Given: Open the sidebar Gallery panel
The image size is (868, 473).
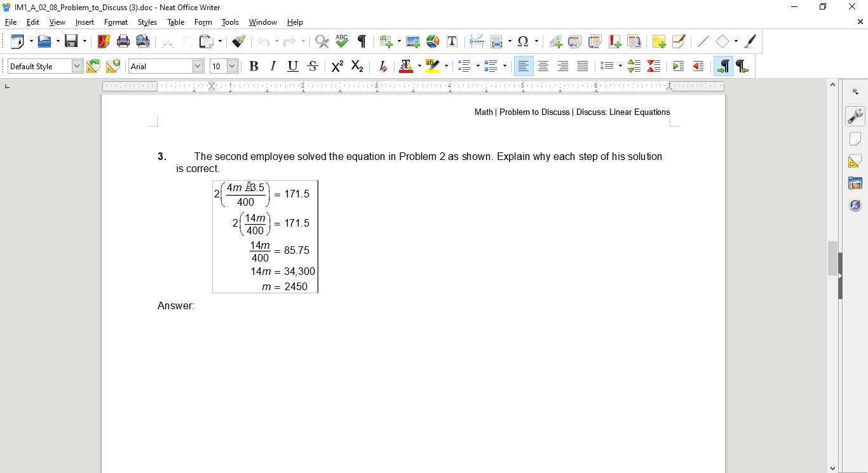Looking at the screenshot, I should (x=855, y=183).
